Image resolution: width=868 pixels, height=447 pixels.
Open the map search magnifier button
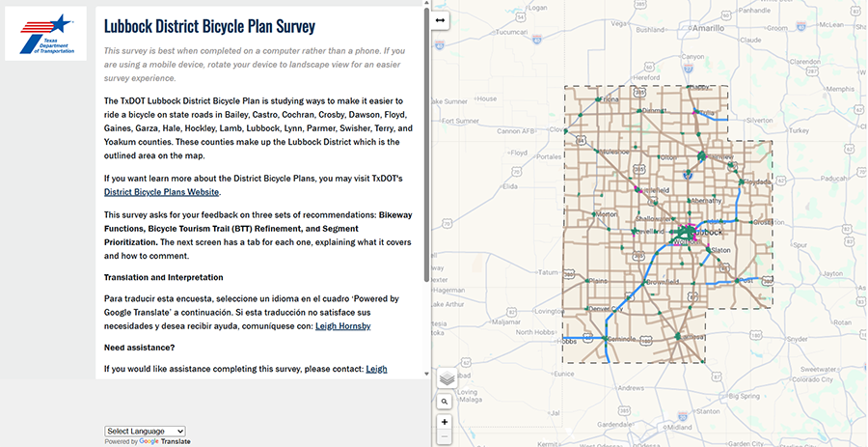[444, 402]
